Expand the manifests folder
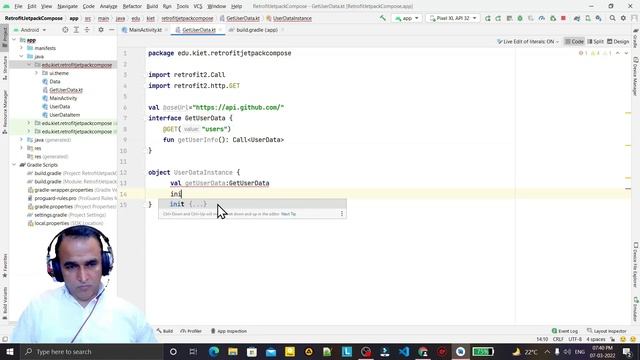This screenshot has height=360, width=640. (22, 48)
